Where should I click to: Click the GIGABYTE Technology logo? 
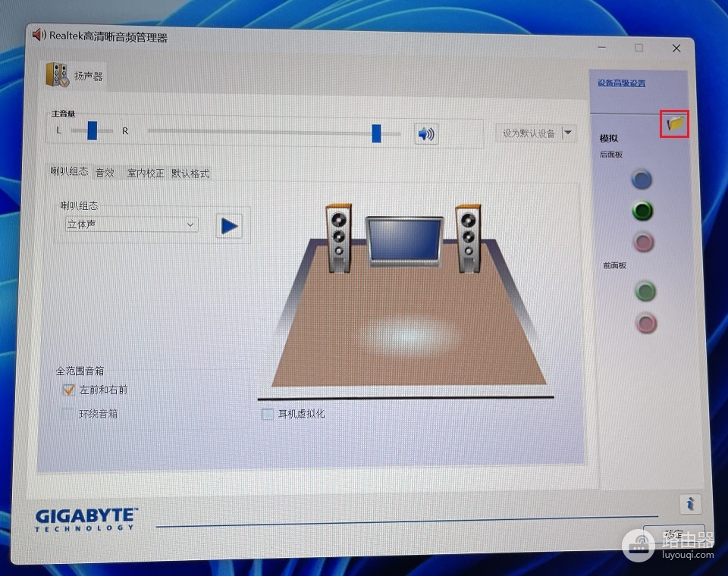coord(86,519)
